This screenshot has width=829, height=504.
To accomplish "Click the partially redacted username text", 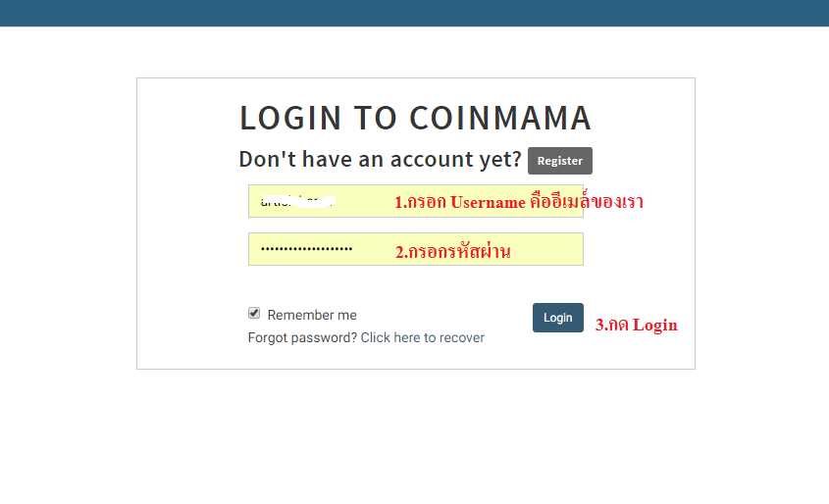I will (x=297, y=201).
